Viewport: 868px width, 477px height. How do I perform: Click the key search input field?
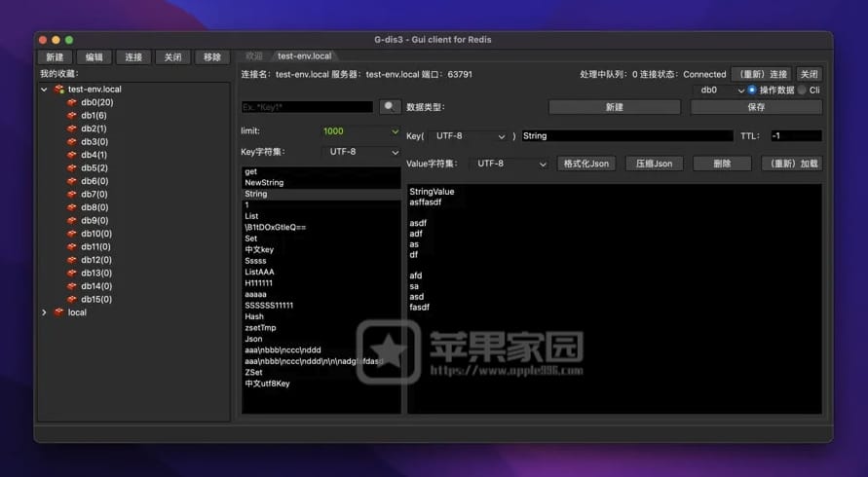pyautogui.click(x=307, y=107)
